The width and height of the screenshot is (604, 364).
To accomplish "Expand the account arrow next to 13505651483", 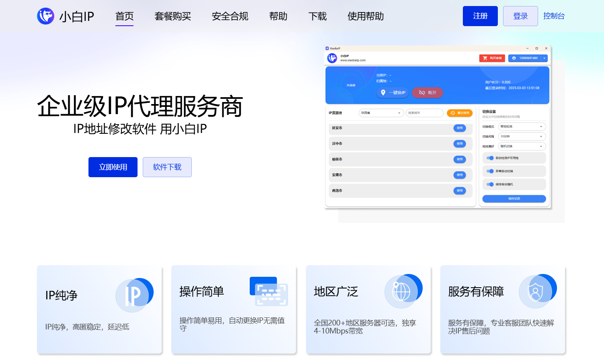I will click(544, 58).
